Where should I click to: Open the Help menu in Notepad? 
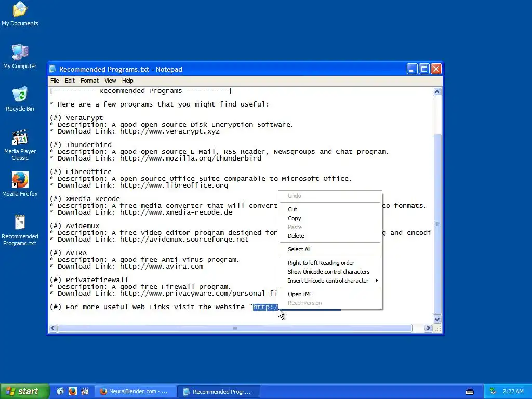128,81
